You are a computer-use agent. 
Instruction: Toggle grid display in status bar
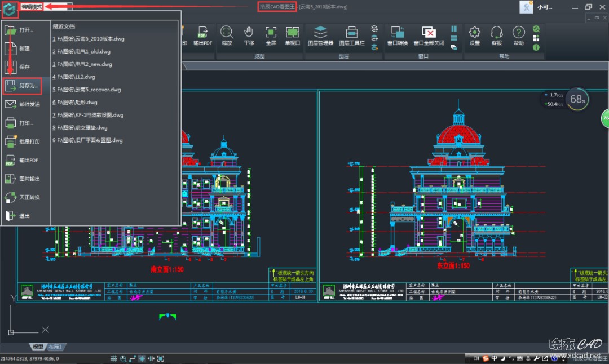[x=113, y=358]
